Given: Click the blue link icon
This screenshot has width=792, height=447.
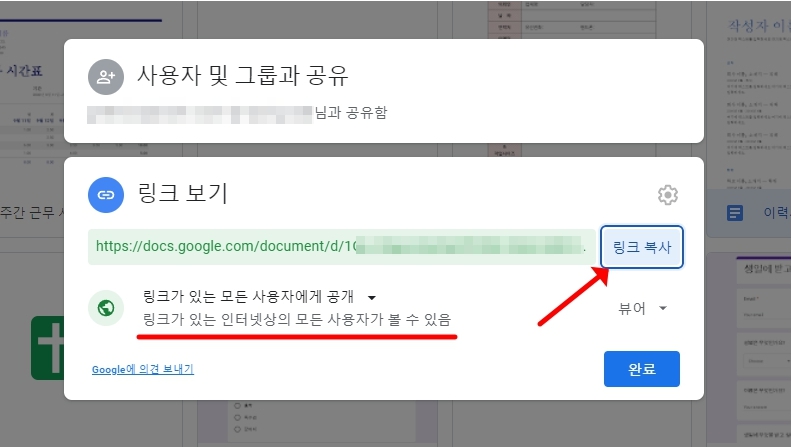Looking at the screenshot, I should point(106,195).
